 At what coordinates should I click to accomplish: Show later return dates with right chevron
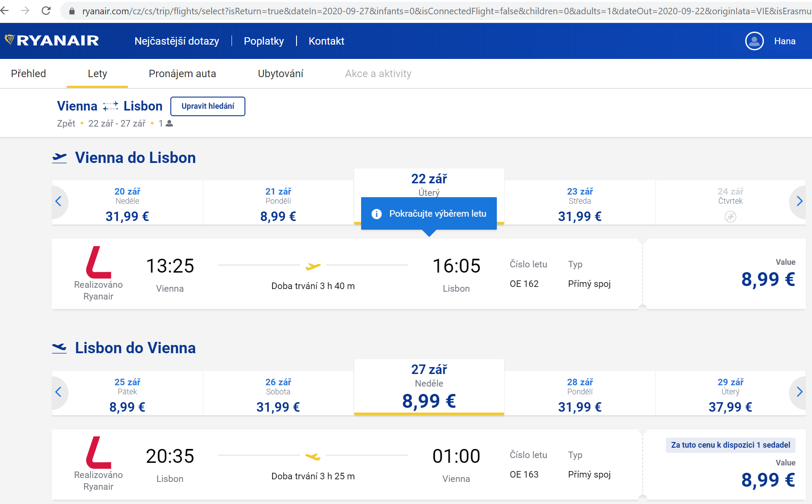[799, 392]
